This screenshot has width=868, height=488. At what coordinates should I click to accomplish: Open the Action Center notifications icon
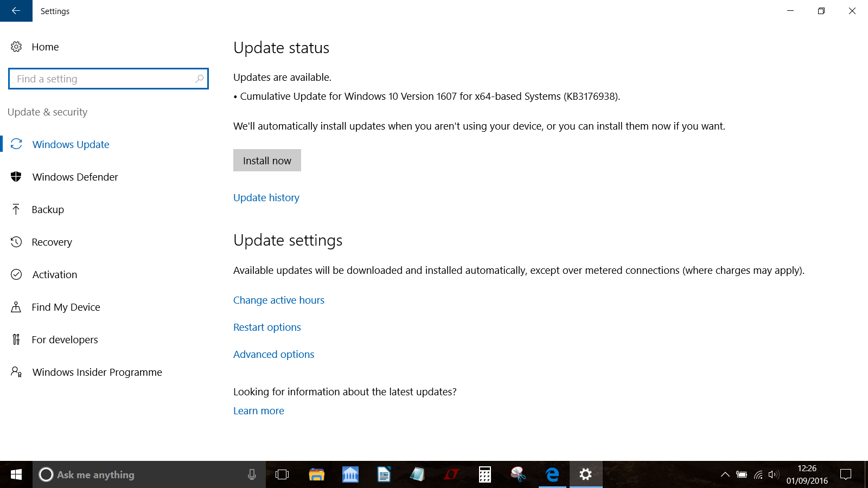pyautogui.click(x=846, y=474)
